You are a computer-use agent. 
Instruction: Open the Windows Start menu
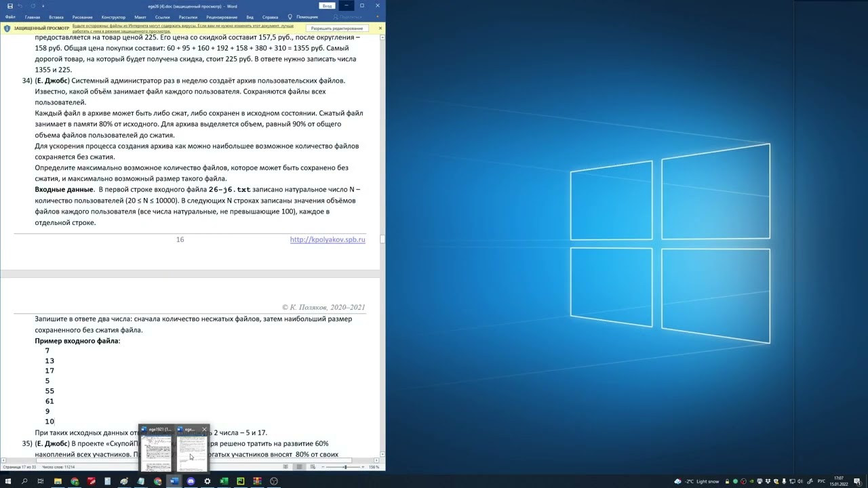coord(8,481)
